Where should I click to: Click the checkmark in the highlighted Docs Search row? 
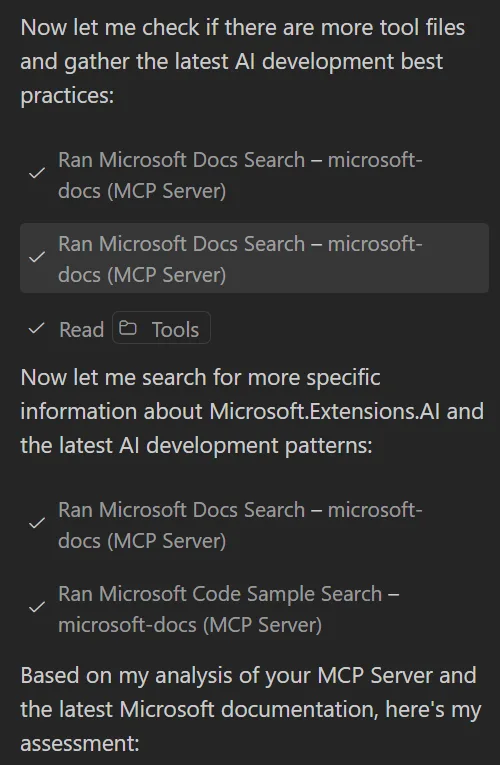[x=37, y=257]
